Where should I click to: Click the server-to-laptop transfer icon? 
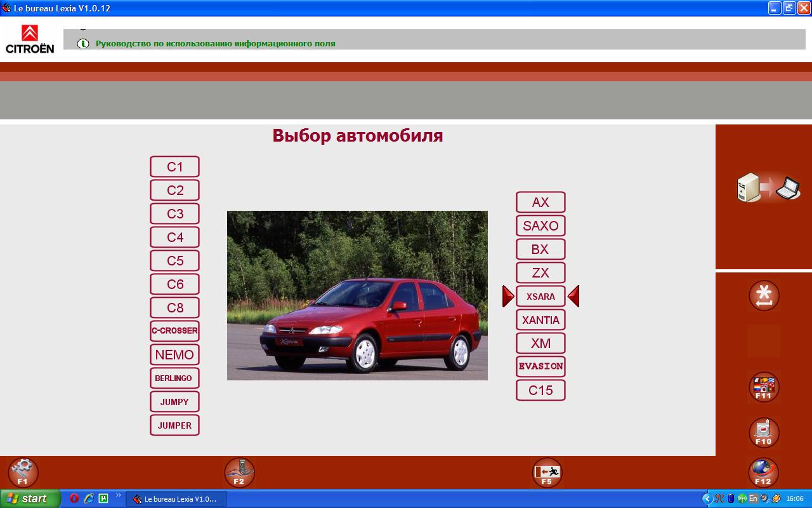tap(769, 189)
